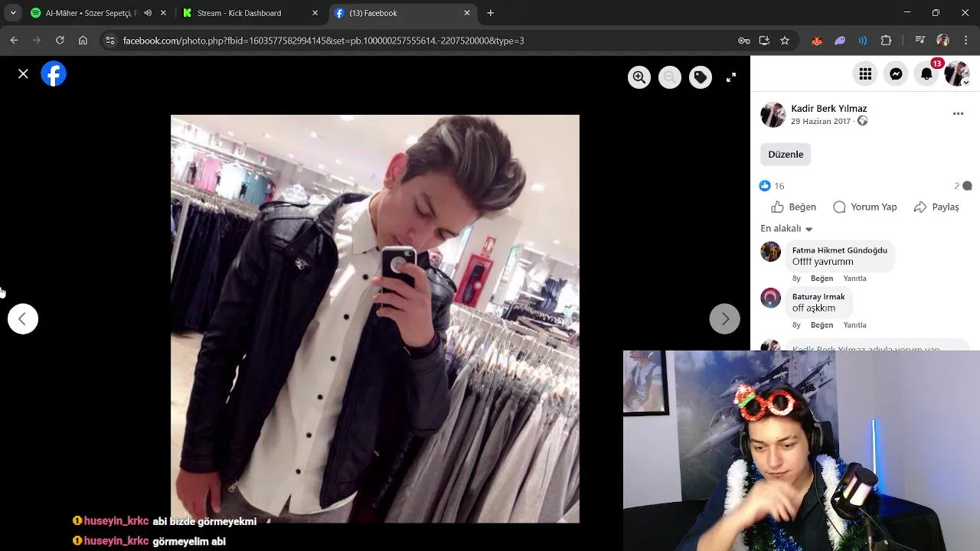Image resolution: width=980 pixels, height=551 pixels.
Task: Open Kadir Berk Yılmaz profile link
Action: (x=829, y=109)
